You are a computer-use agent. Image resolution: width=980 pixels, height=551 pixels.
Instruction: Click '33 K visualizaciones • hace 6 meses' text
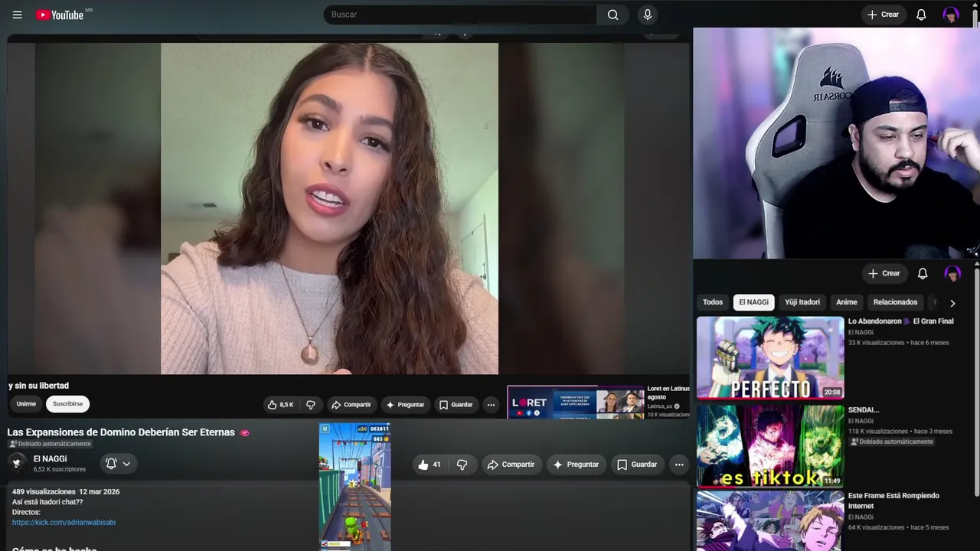click(x=899, y=343)
